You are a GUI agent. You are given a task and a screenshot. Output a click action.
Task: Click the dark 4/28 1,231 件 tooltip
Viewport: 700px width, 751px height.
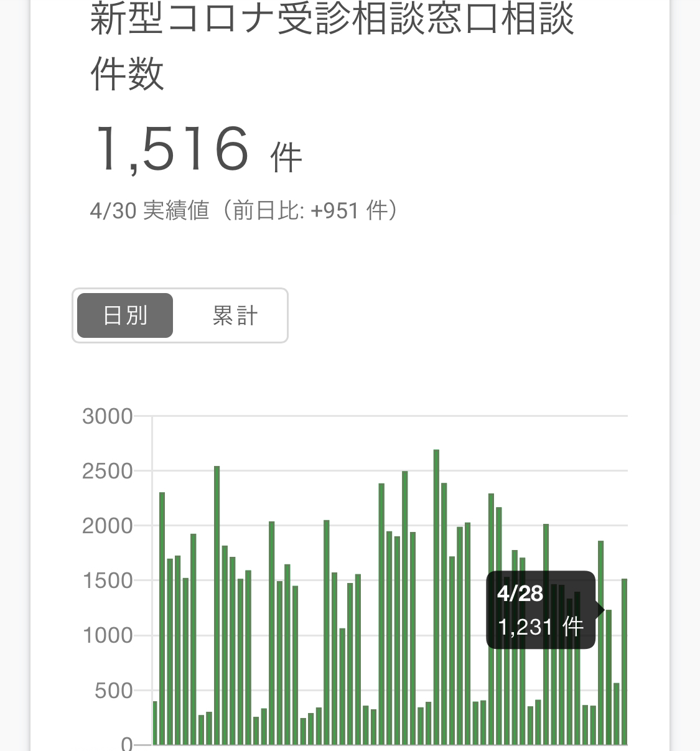click(540, 610)
